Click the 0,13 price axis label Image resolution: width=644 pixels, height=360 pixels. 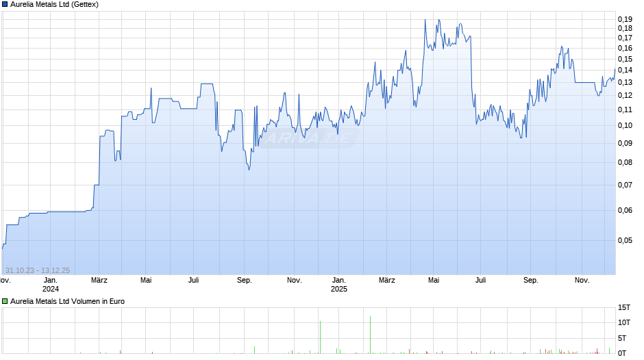pyautogui.click(x=625, y=83)
